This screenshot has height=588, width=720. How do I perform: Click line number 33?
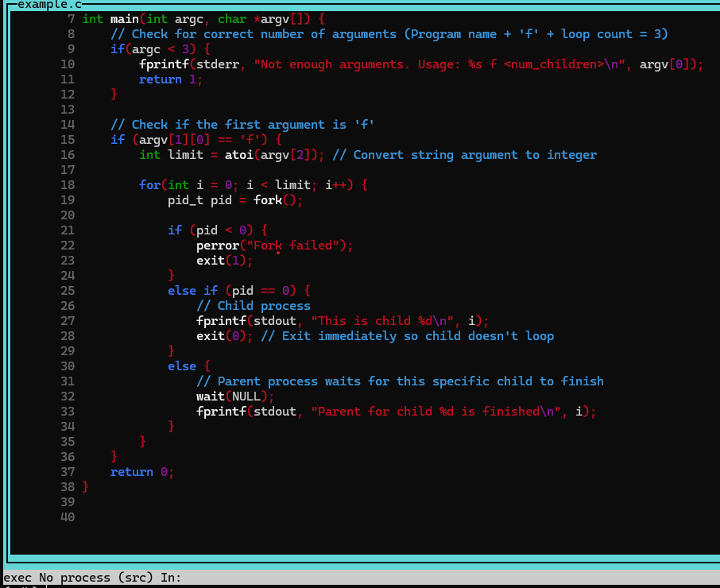click(68, 412)
